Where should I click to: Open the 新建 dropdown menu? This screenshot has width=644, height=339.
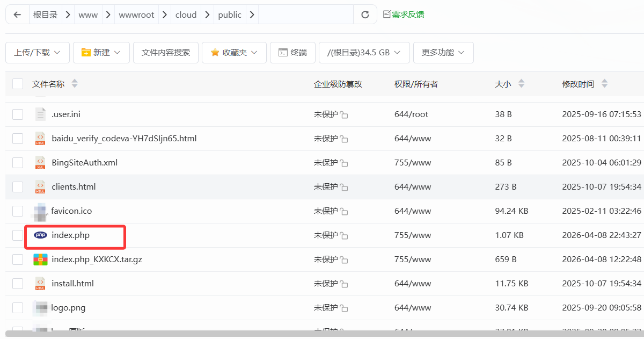pos(101,53)
